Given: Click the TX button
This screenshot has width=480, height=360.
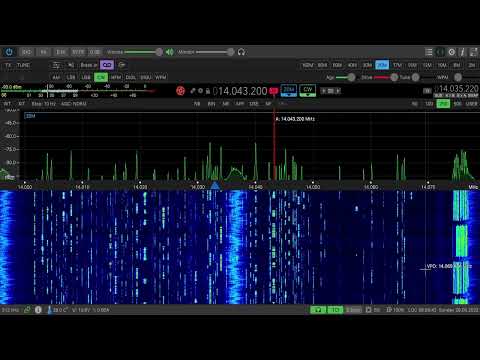Looking at the screenshot, I should [8, 65].
